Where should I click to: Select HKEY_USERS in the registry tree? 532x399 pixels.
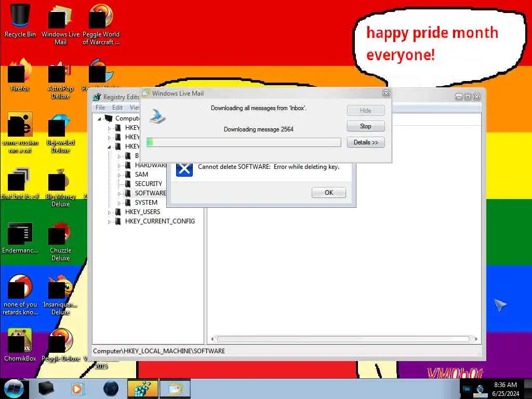pos(142,212)
